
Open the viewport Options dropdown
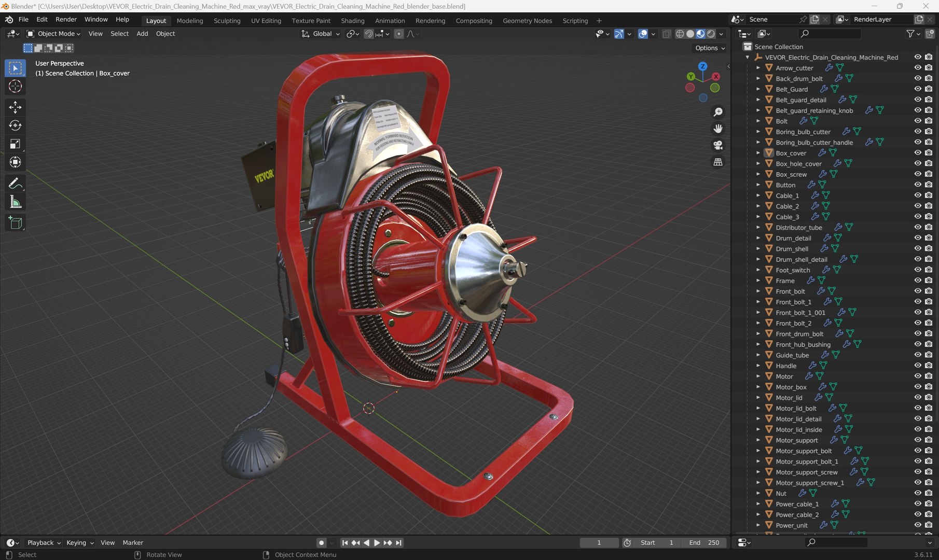[710, 48]
